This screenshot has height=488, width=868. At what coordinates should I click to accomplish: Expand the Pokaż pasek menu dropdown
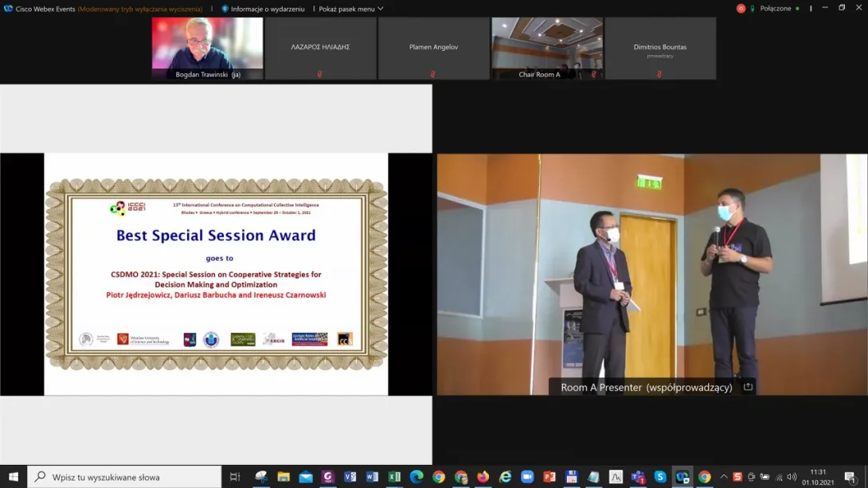click(350, 9)
